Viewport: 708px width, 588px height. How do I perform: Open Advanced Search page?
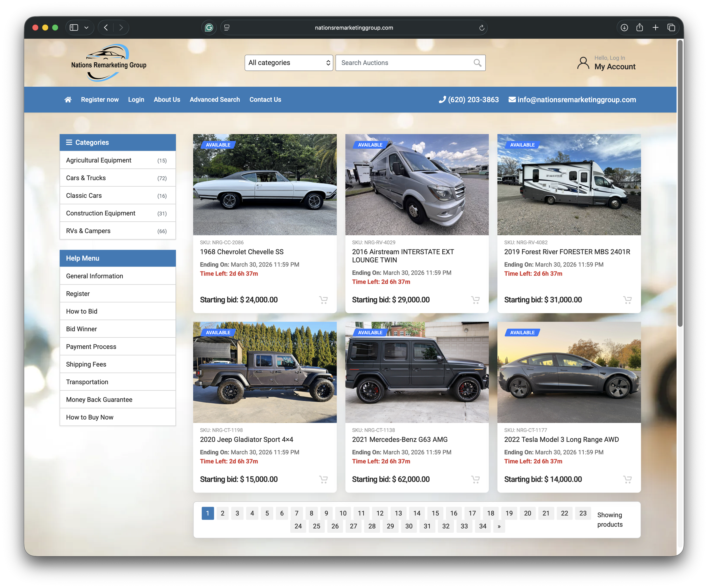tap(215, 100)
